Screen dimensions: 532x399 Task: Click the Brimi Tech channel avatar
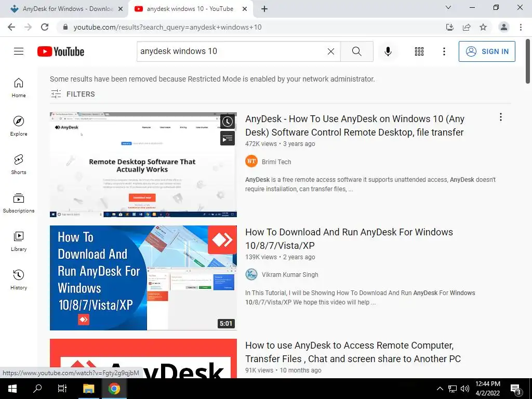coord(251,161)
